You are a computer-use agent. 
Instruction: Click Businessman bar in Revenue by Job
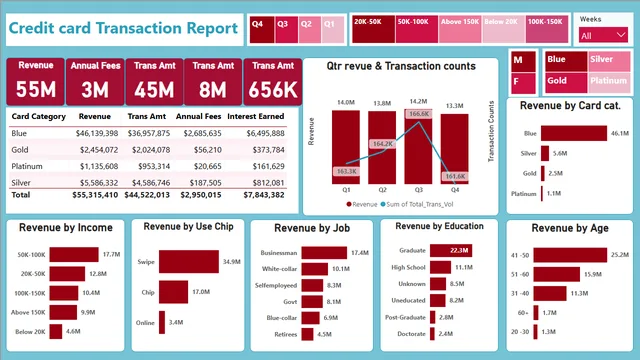pos(324,253)
